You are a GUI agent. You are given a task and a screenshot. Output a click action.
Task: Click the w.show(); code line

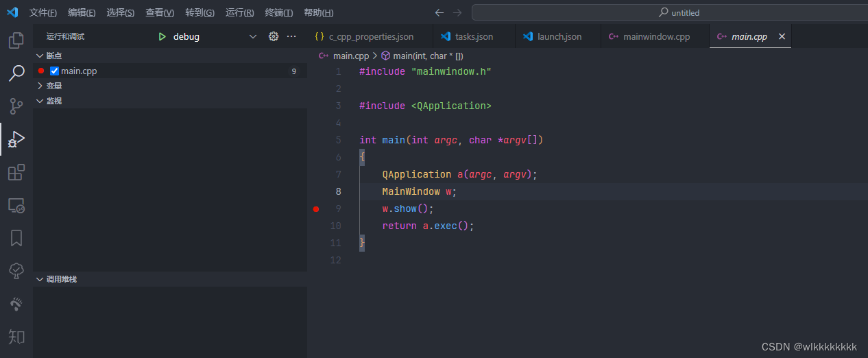(x=408, y=208)
